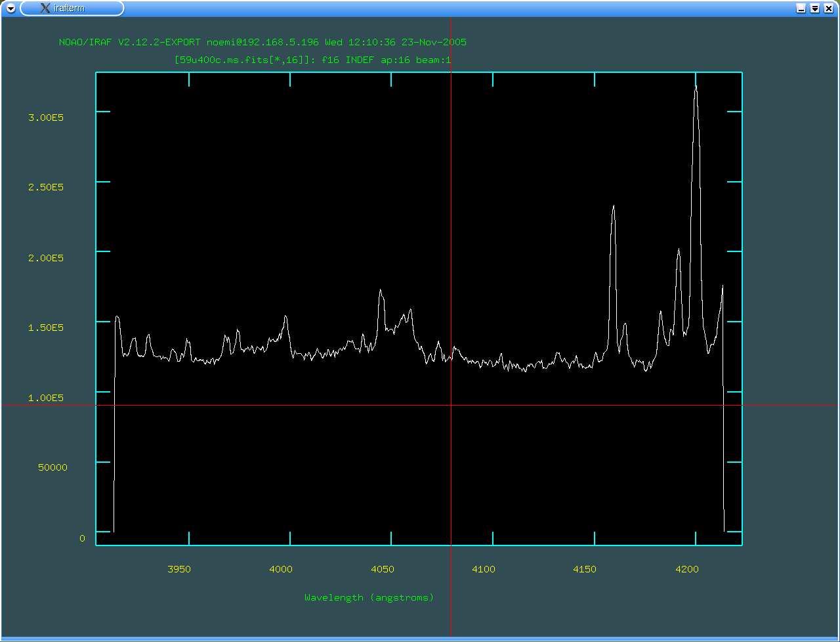This screenshot has height=642, width=840.
Task: Click the 2.00E5 y-axis label
Action: pyautogui.click(x=46, y=257)
